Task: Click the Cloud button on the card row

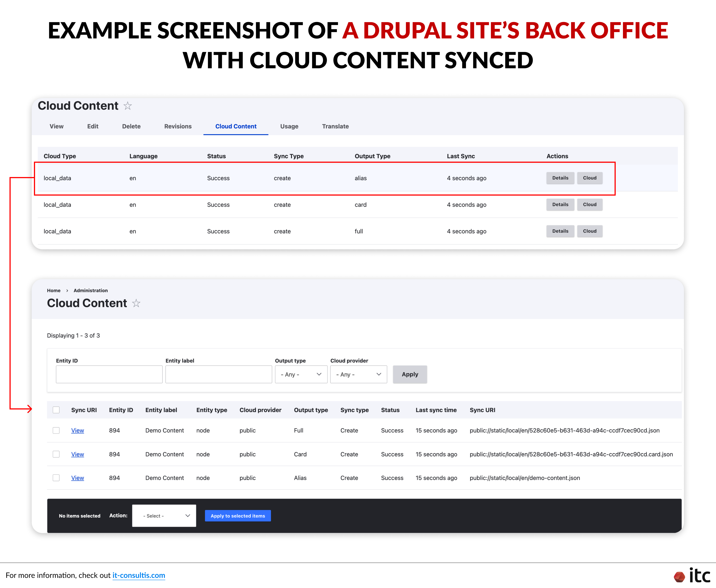Action: 590,205
